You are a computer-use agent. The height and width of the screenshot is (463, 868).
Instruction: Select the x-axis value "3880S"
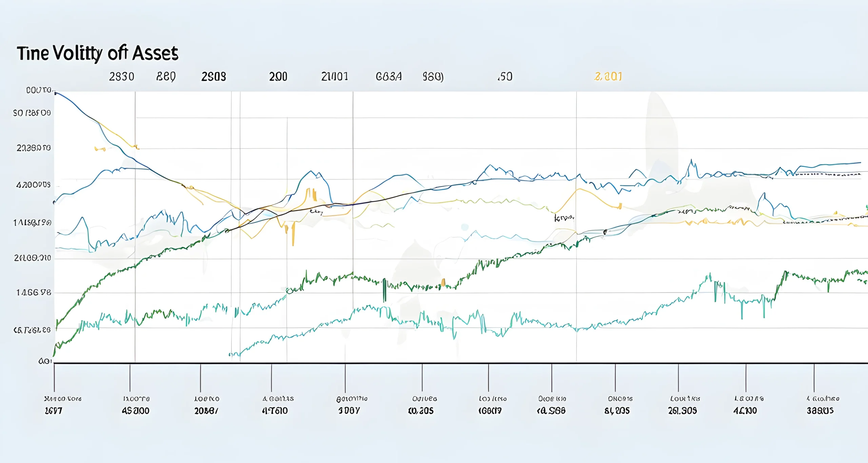pos(820,411)
